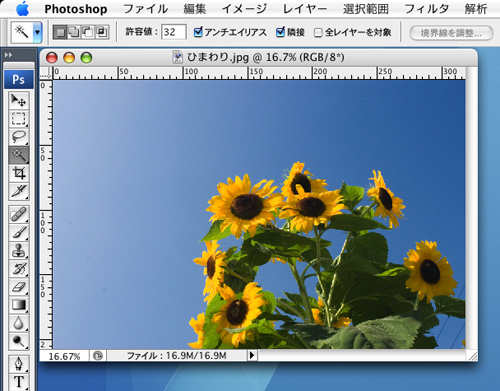Image resolution: width=500 pixels, height=391 pixels.
Task: Open the レイヤー menu
Action: click(x=305, y=9)
